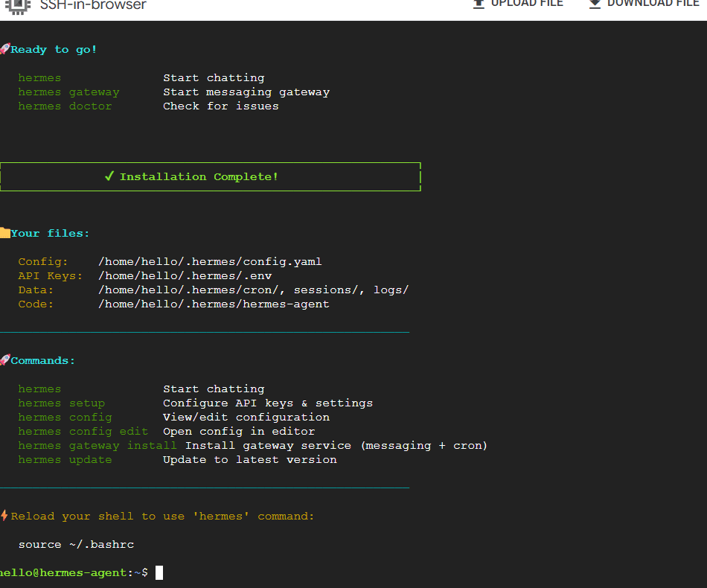Viewport: 707px width, 588px height.
Task: Click the path with cron/, sessions/, logs/
Action: [x=253, y=290]
